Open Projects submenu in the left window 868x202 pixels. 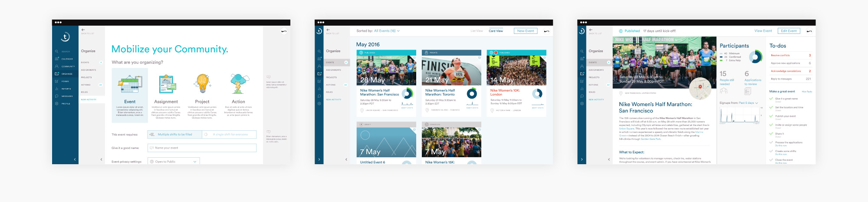coord(92,77)
